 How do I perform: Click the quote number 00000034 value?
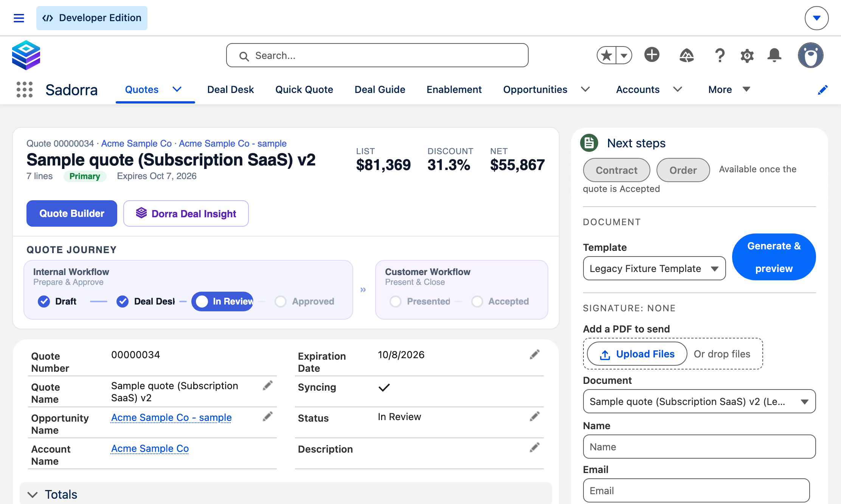coord(135,355)
